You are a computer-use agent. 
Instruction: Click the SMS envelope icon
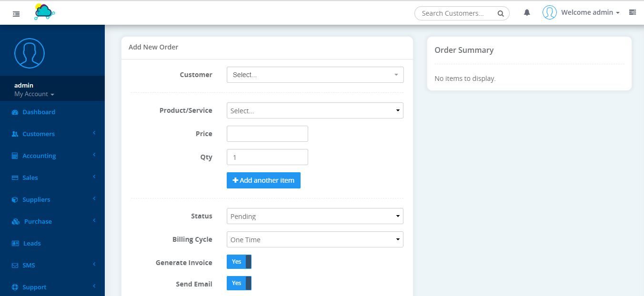tap(15, 266)
